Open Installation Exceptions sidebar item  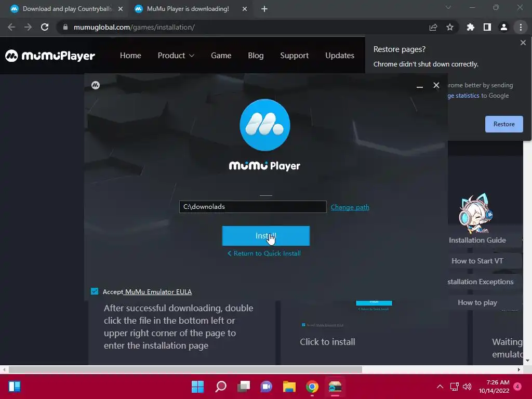[481, 282]
